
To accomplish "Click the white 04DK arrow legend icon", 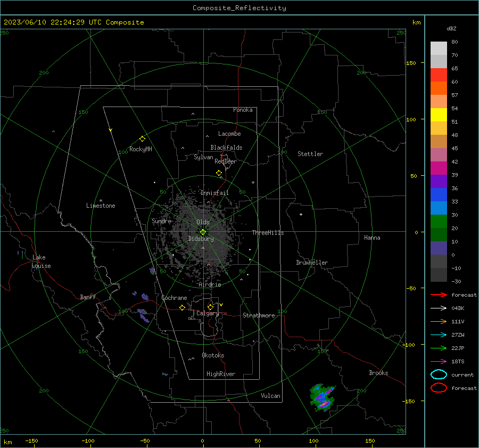I will pyautogui.click(x=439, y=308).
